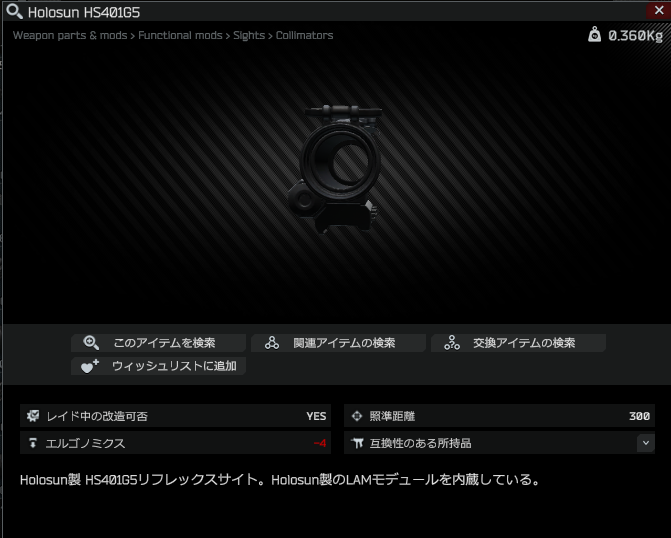Search for this item (このアイテムを検索)
This screenshot has width=671, height=538.
[158, 343]
